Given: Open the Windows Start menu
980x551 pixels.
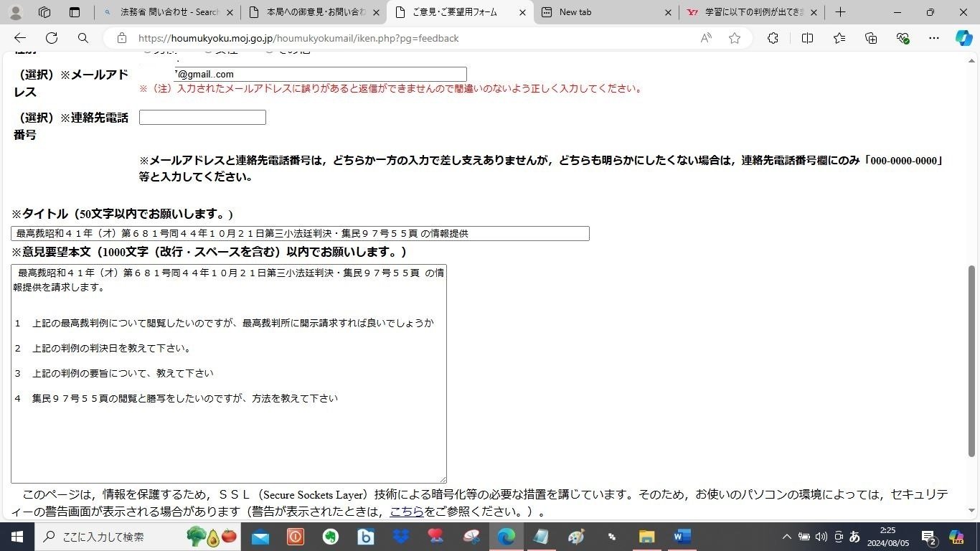Looking at the screenshot, I should coord(17,537).
